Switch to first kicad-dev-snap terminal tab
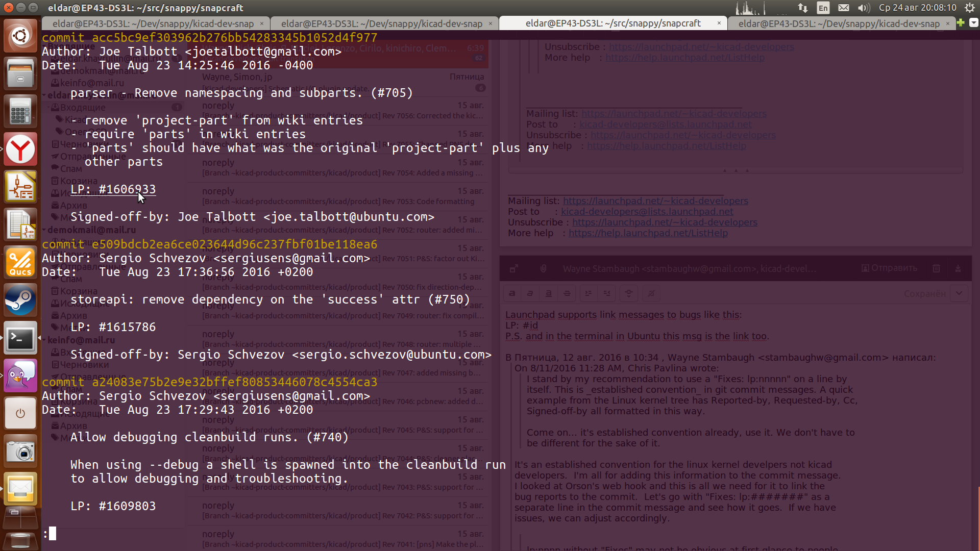Screen dimensions: 980x551 (x=153, y=23)
